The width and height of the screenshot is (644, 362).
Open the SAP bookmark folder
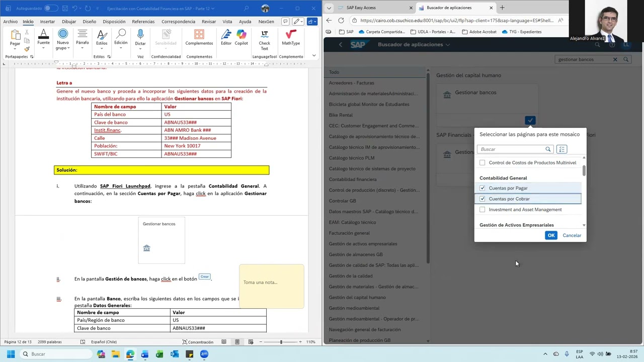click(x=346, y=32)
